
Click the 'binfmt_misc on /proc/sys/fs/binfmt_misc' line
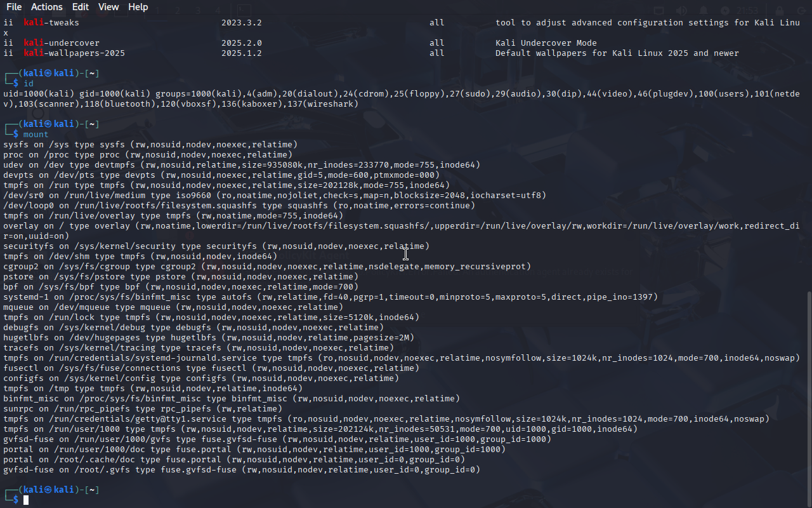point(232,399)
